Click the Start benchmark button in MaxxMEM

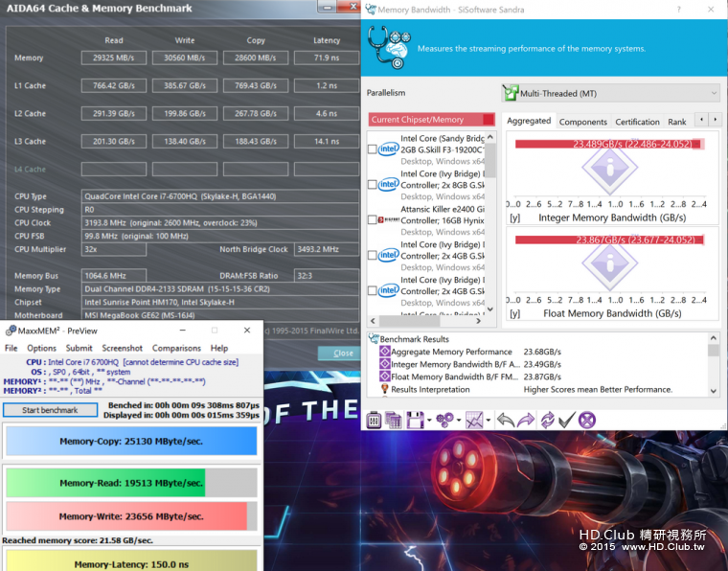tap(50, 410)
